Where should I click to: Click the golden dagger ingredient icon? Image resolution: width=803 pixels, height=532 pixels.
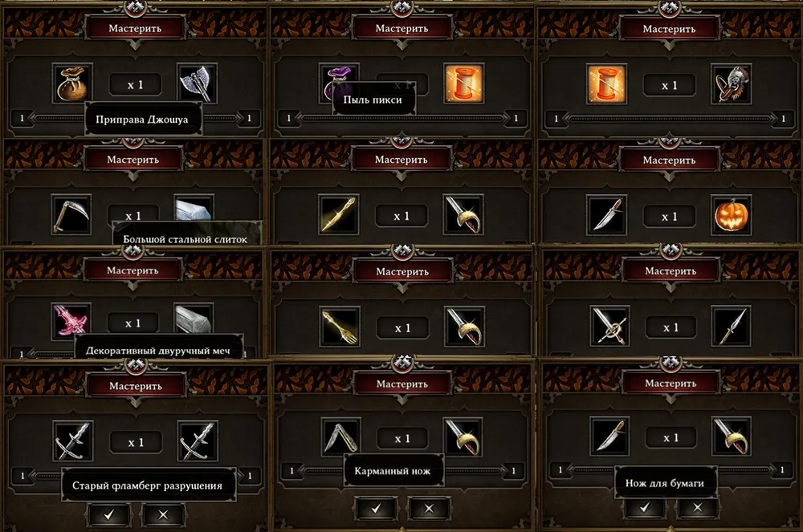pyautogui.click(x=339, y=215)
